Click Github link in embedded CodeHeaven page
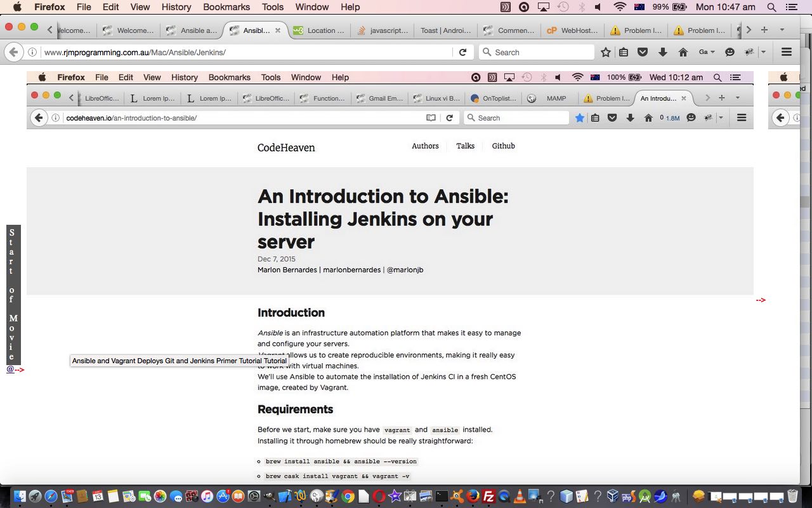The image size is (812, 508). tap(503, 146)
